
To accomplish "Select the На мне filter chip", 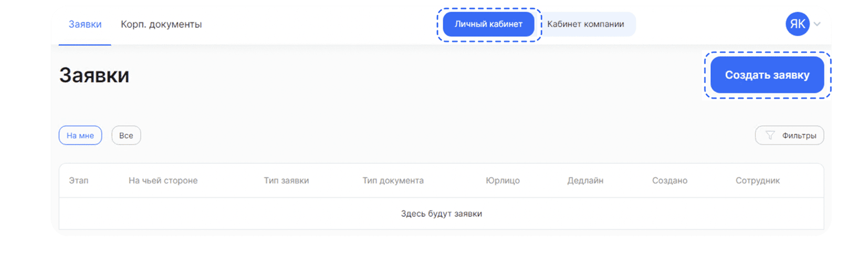I will pos(80,135).
